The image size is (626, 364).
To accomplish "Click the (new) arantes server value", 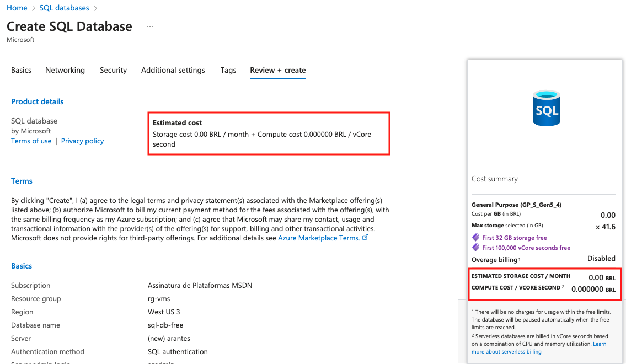I will click(169, 339).
